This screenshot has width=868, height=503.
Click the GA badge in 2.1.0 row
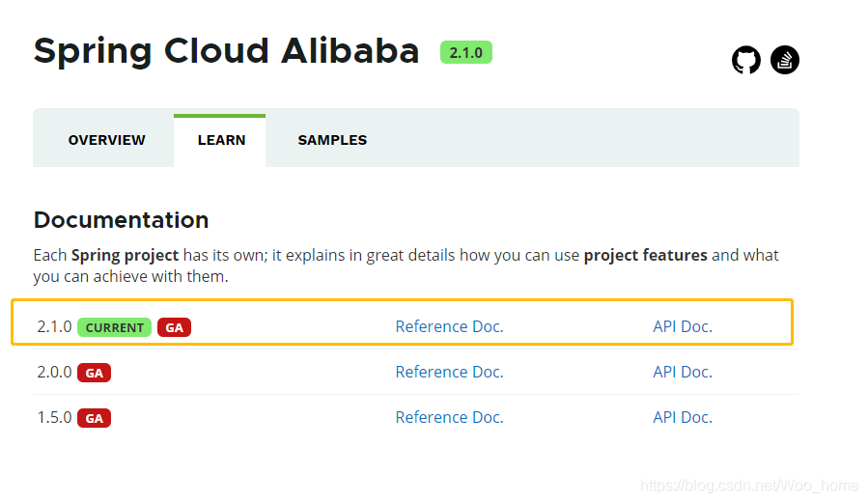[x=174, y=327]
